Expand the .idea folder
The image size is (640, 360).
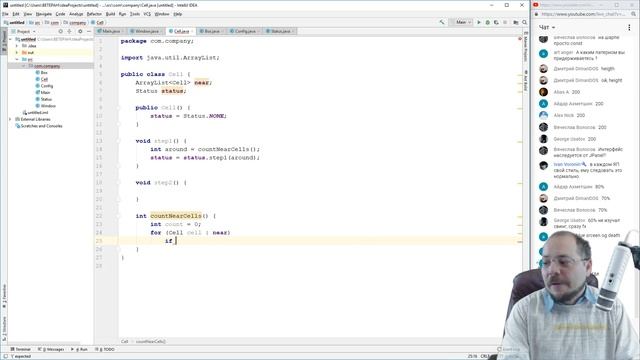(17, 46)
